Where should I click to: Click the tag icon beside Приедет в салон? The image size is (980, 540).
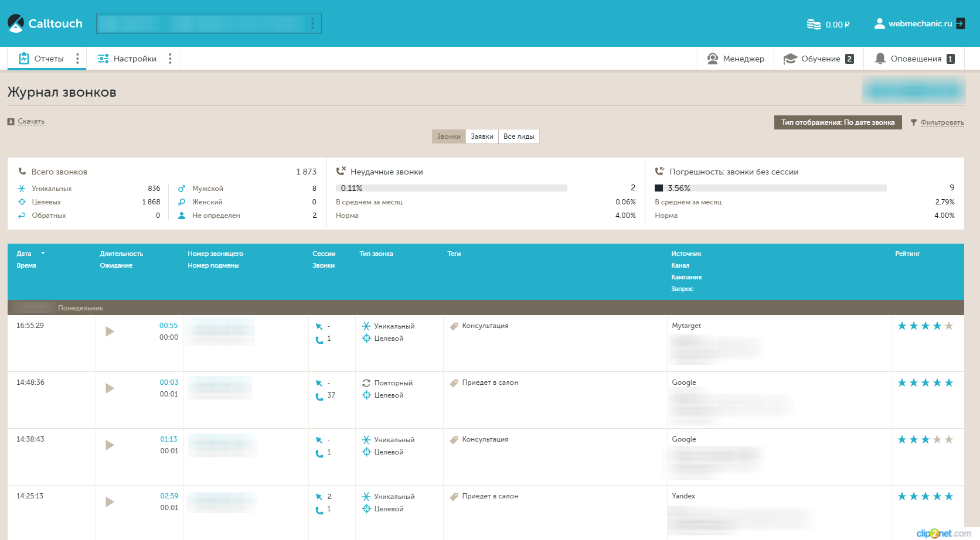[454, 383]
